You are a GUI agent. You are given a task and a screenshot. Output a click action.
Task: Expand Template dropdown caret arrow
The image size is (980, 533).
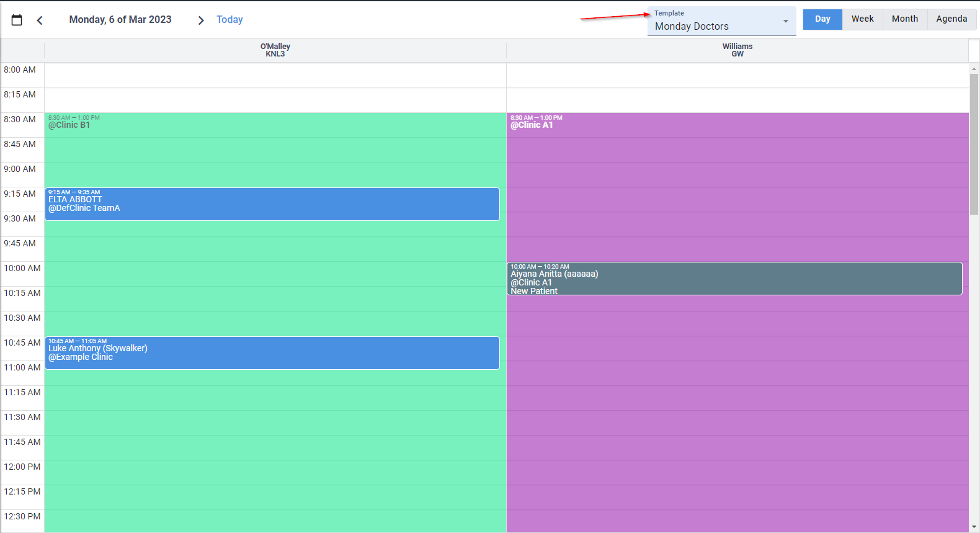786,22
